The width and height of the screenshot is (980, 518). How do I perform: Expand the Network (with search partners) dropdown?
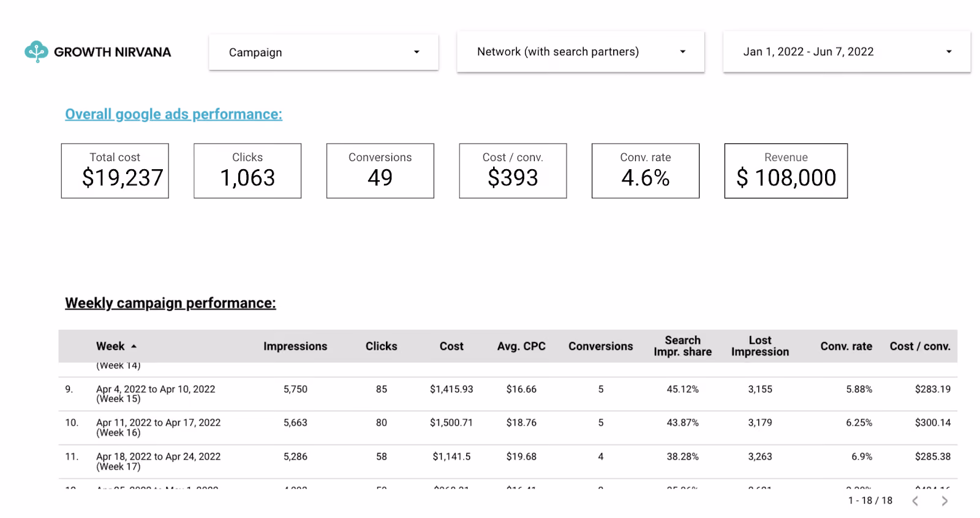[x=581, y=52]
